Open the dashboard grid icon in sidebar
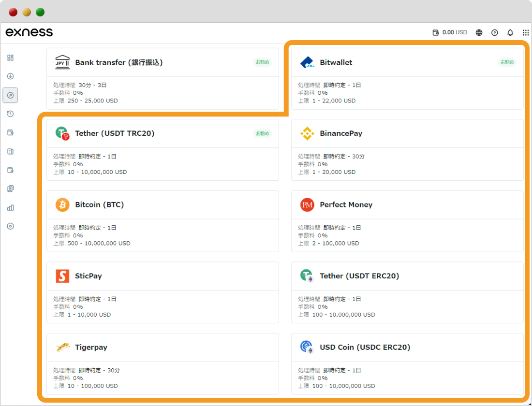Image resolution: width=532 pixels, height=406 pixels. (11, 58)
